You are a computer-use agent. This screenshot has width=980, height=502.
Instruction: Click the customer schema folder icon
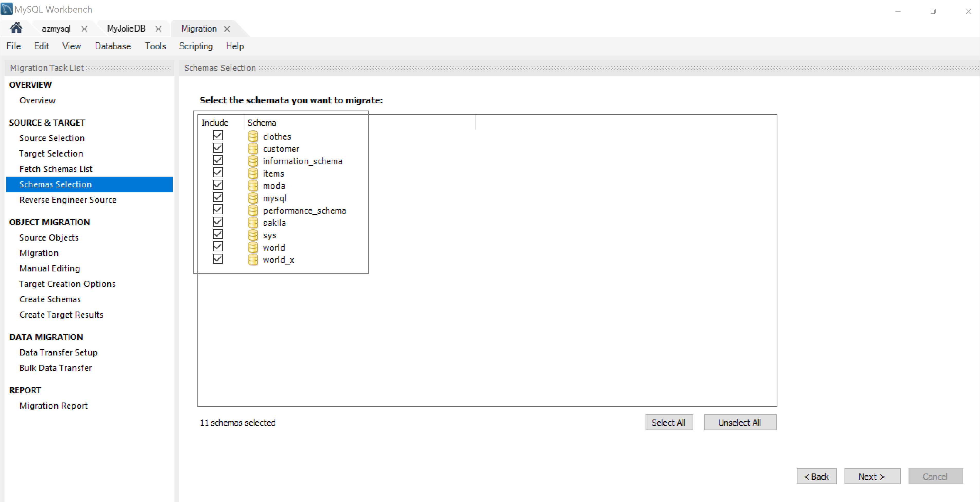pos(253,149)
